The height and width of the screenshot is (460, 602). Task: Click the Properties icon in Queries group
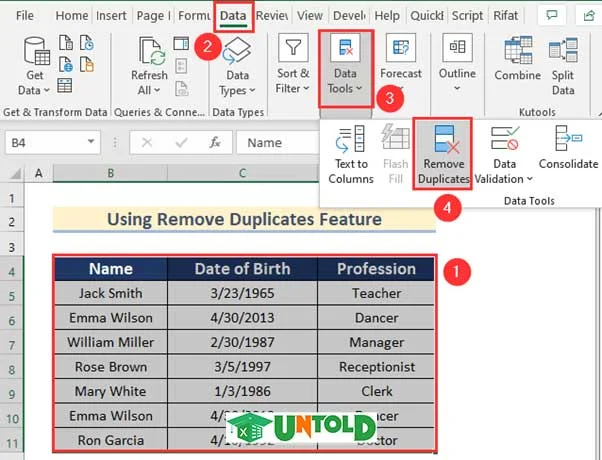pyautogui.click(x=181, y=66)
